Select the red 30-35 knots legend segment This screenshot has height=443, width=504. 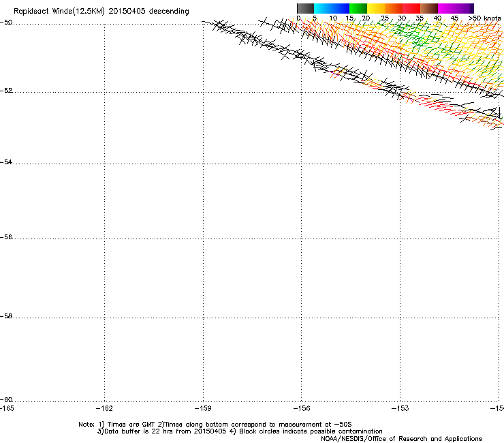coord(411,8)
